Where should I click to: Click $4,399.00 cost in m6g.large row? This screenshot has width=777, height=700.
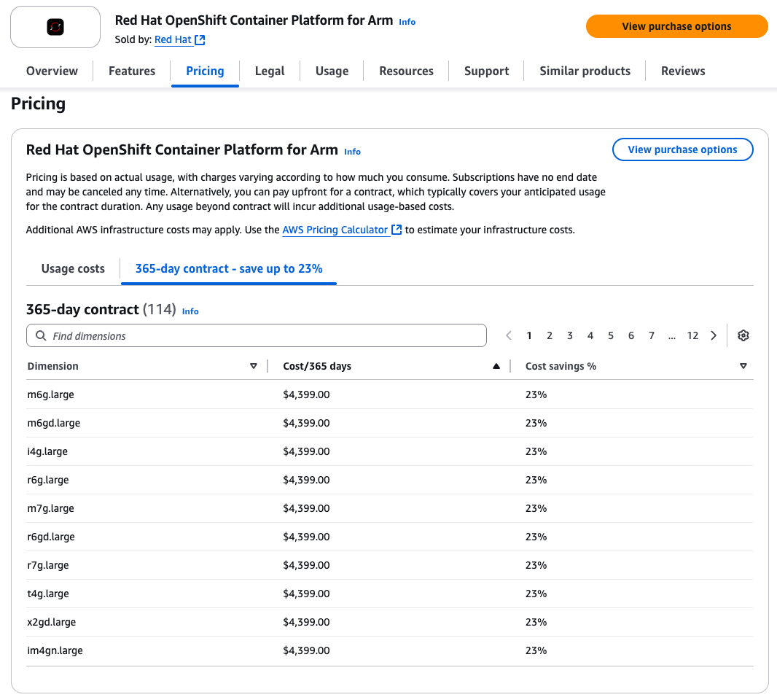point(306,394)
